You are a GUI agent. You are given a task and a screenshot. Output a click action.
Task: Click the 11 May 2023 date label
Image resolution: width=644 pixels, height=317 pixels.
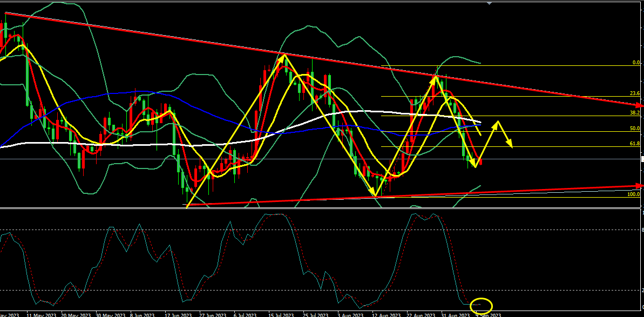[42, 314]
